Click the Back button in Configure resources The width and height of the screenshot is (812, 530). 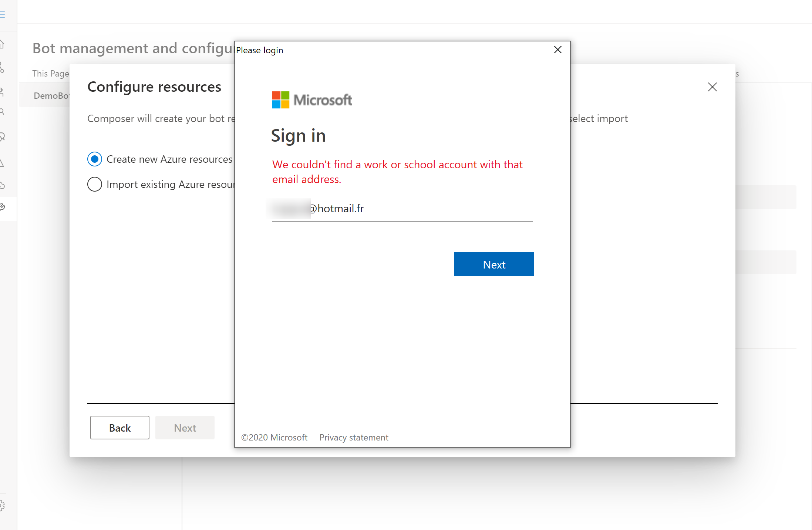point(120,428)
